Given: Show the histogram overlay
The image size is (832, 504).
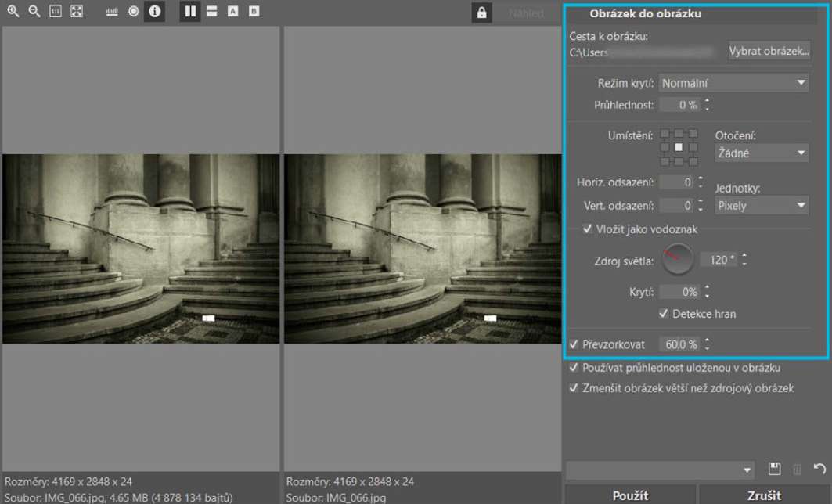Looking at the screenshot, I should tap(112, 12).
